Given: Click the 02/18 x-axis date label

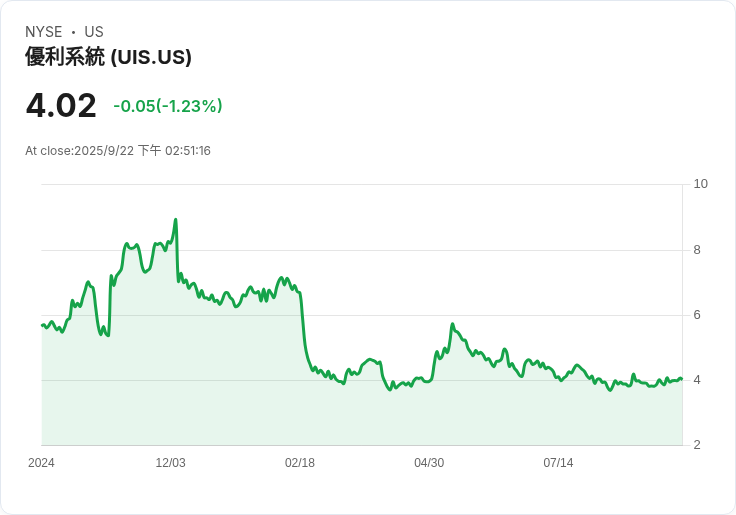Looking at the screenshot, I should 300,463.
